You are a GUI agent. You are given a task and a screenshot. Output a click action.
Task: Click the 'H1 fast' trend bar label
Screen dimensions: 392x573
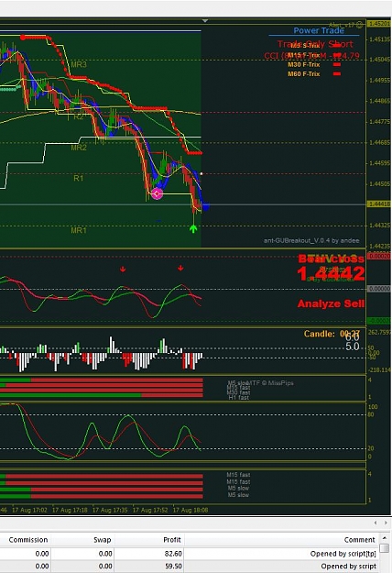(x=239, y=398)
